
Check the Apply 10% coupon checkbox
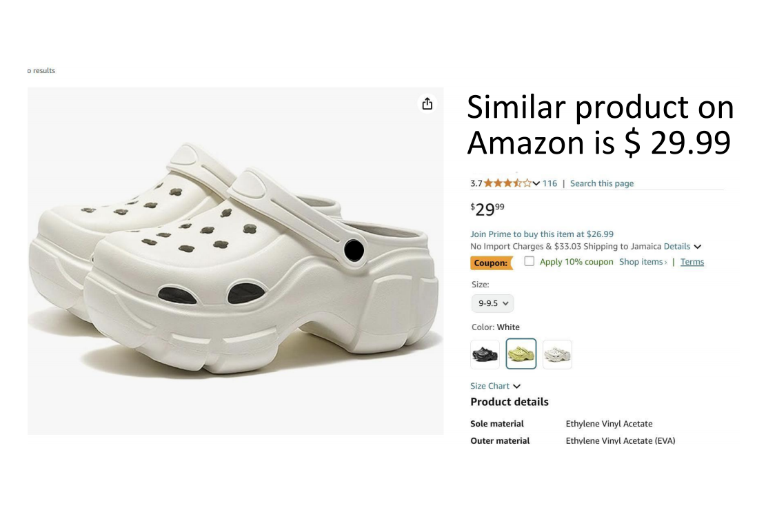tap(530, 262)
